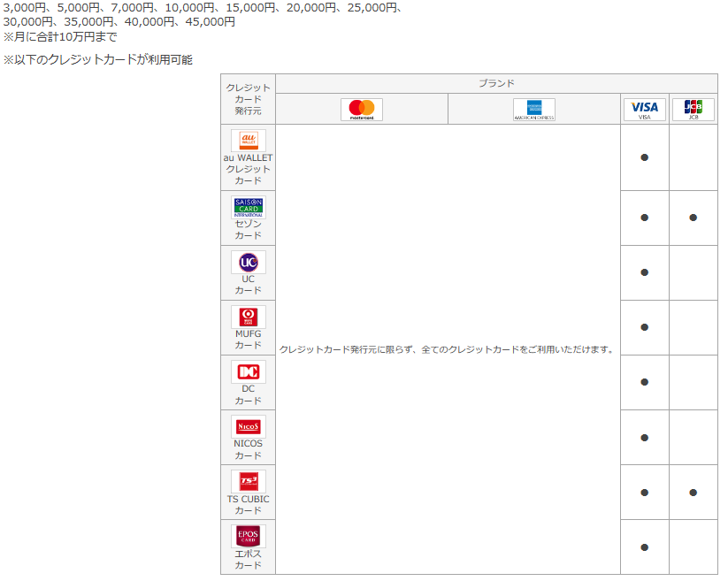Click the JCB brand logo
This screenshot has width=728, height=581.
coord(694,110)
